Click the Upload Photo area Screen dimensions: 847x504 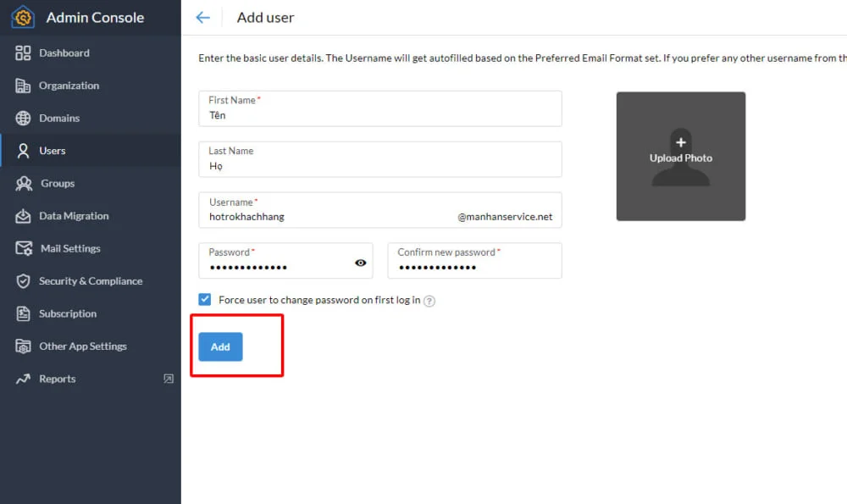(680, 156)
